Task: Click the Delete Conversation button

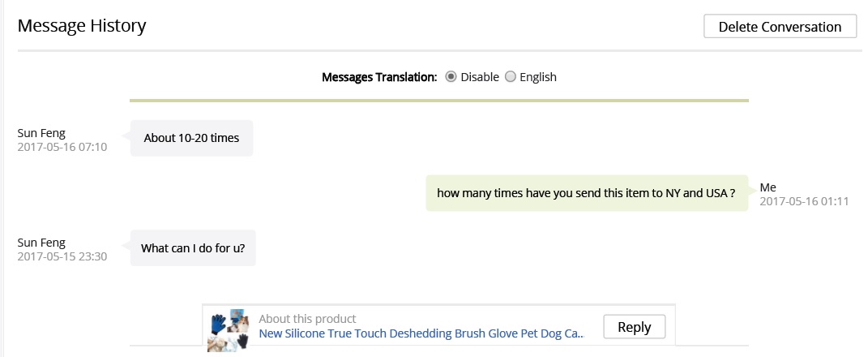Action: [780, 27]
